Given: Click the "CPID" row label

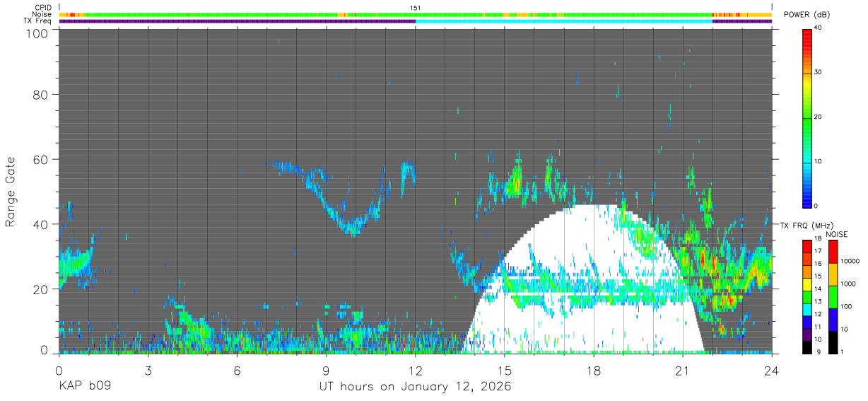Looking at the screenshot, I should pyautogui.click(x=42, y=8).
